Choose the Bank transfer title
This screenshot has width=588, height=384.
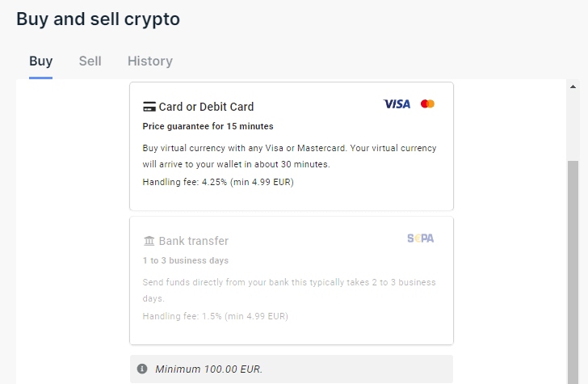193,241
